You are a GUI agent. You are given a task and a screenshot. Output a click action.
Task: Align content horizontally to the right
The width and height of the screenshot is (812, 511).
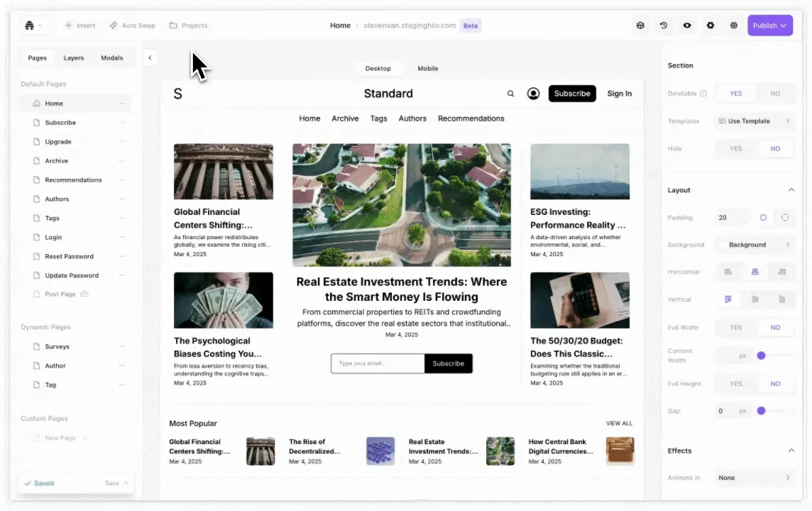click(781, 272)
